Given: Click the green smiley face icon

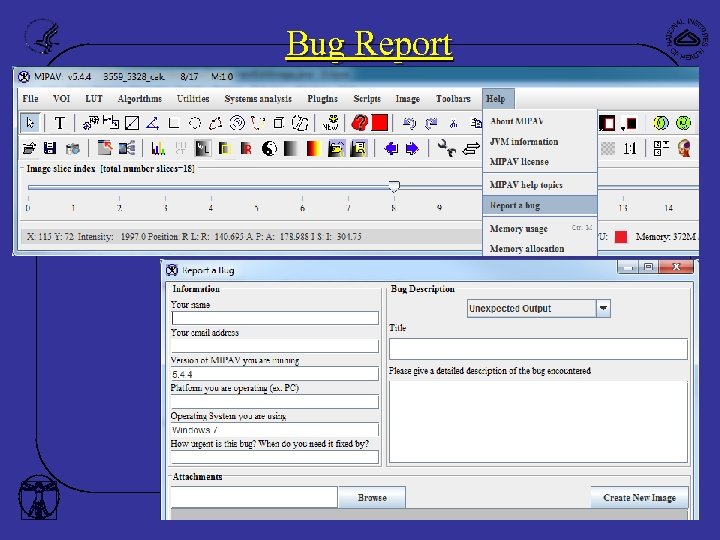Looking at the screenshot, I should [x=683, y=123].
